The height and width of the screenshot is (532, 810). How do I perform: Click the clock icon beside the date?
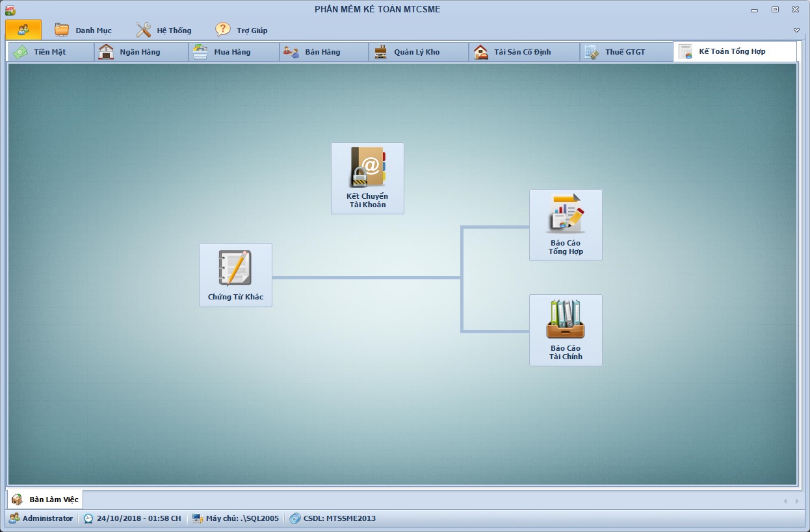tap(88, 518)
